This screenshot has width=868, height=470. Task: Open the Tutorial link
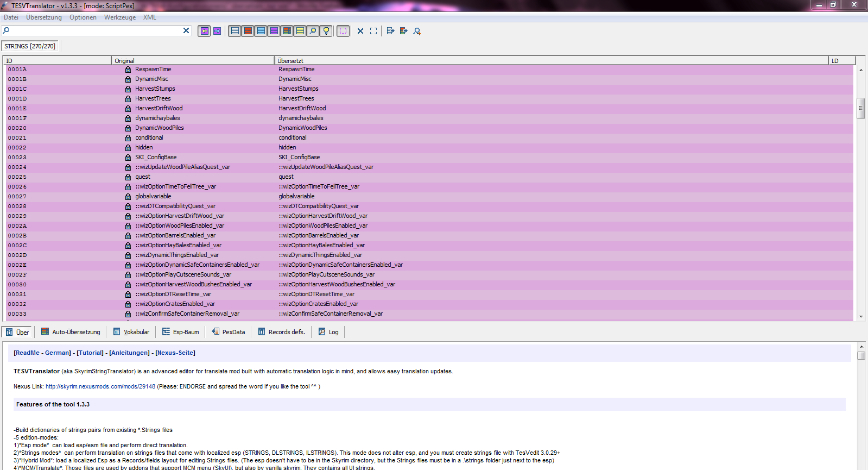pyautogui.click(x=90, y=353)
